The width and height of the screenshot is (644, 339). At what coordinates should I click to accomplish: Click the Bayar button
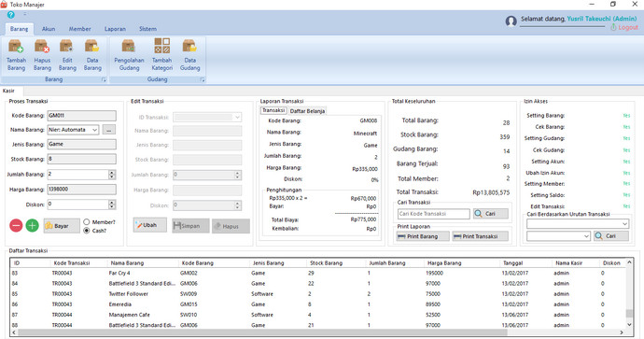[x=62, y=226]
